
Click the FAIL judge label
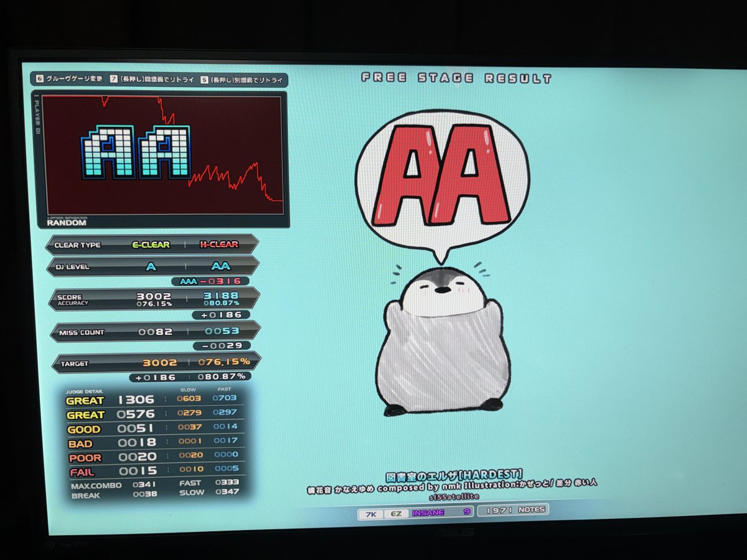82,472
